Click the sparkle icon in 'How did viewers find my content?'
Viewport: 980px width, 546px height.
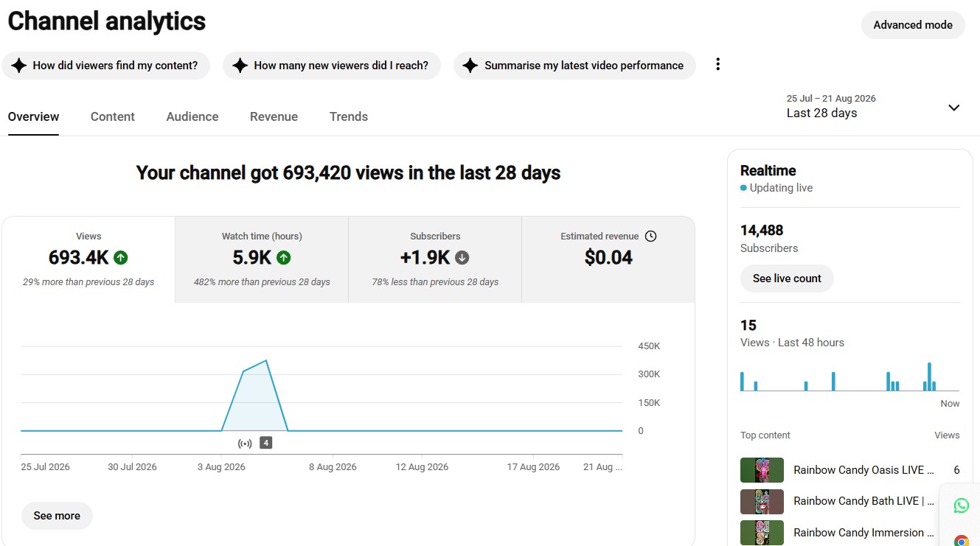point(19,66)
